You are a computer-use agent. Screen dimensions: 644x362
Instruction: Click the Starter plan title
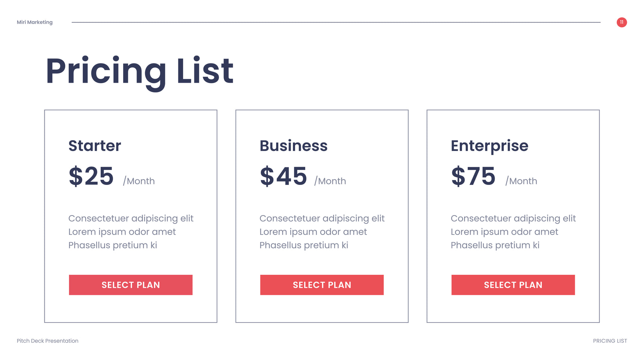point(95,146)
